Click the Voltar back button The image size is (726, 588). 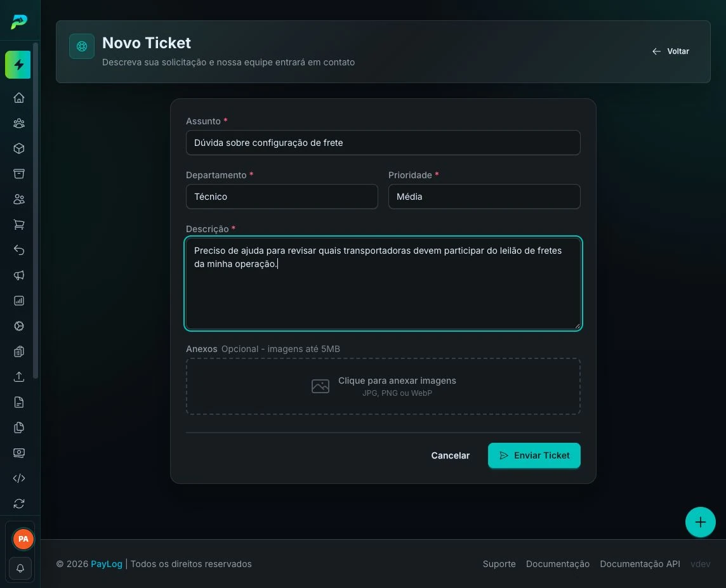[670, 51]
